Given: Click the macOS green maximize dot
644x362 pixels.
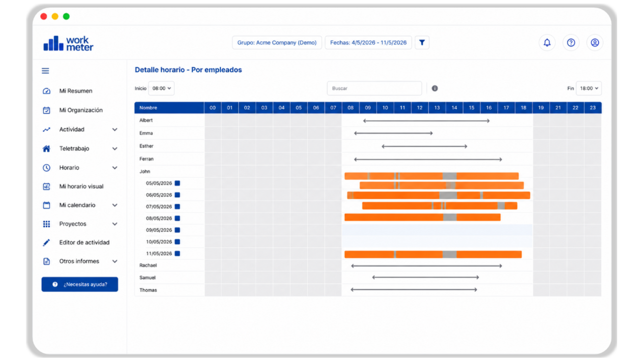Looking at the screenshot, I should 66,16.
